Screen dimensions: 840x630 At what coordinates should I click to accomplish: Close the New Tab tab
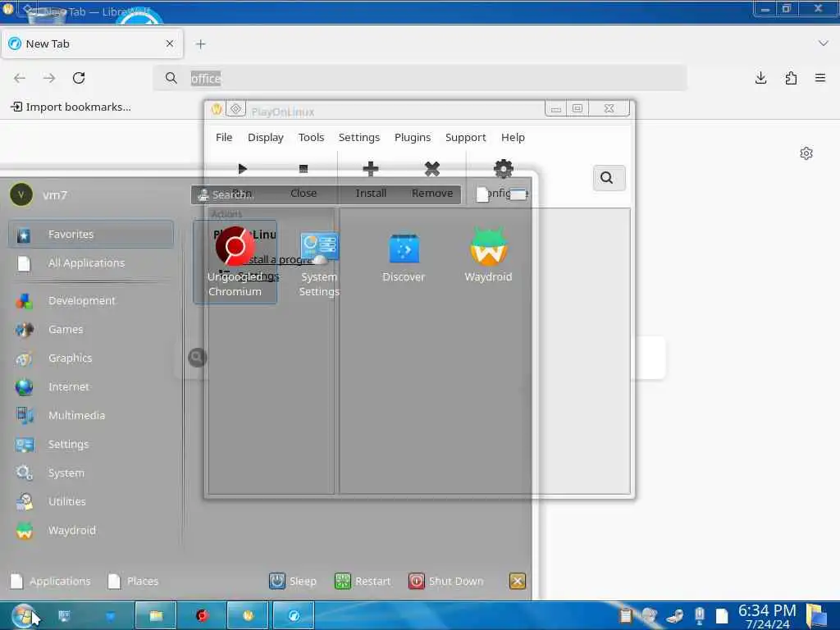170,43
